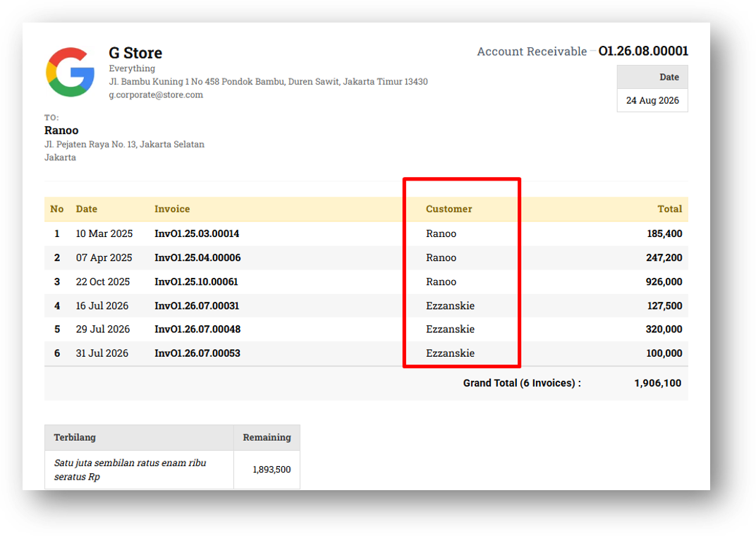Click the address Jl. Pejaten Raya No. 13
This screenshot has height=536, width=756.
point(124,144)
